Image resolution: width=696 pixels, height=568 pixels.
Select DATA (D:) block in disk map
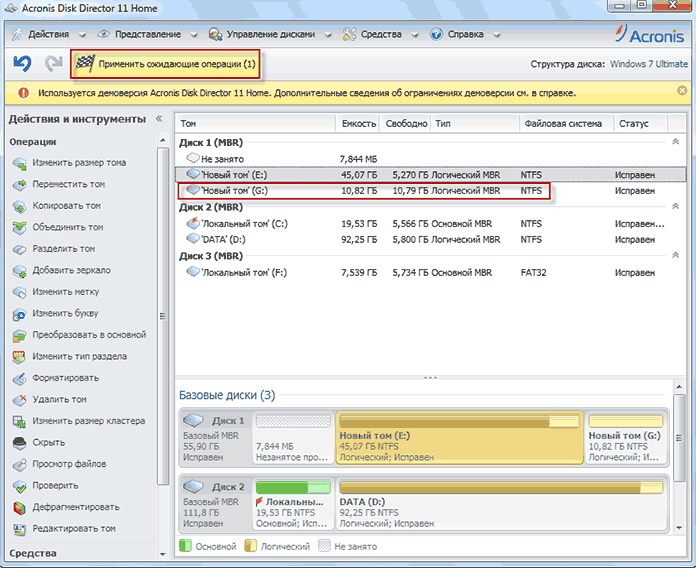click(x=501, y=504)
